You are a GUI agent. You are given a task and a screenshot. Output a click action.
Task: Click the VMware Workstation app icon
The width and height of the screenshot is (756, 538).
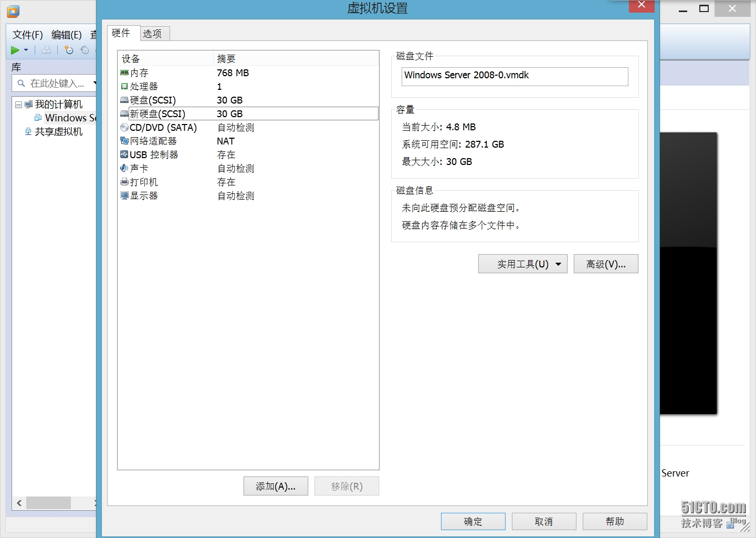coord(13,11)
